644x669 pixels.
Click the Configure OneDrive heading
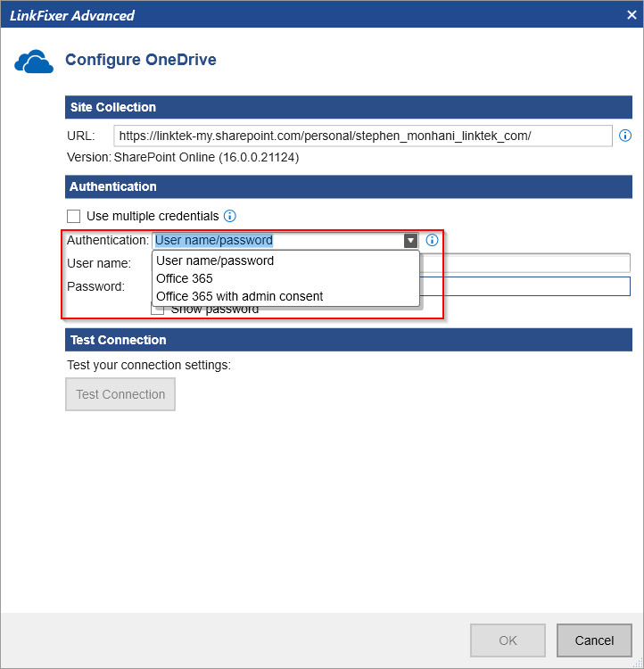pyautogui.click(x=140, y=60)
